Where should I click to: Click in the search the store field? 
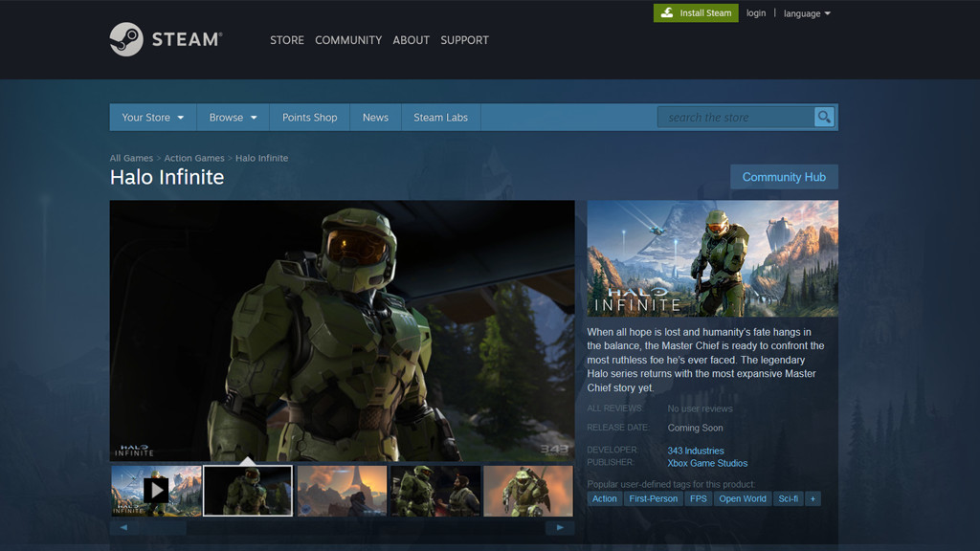coord(735,118)
